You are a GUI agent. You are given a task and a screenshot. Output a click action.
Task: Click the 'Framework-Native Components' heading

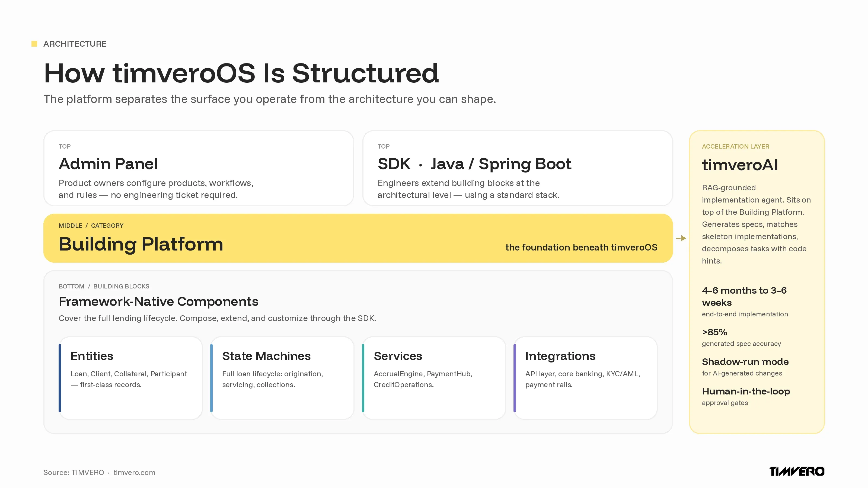point(158,302)
